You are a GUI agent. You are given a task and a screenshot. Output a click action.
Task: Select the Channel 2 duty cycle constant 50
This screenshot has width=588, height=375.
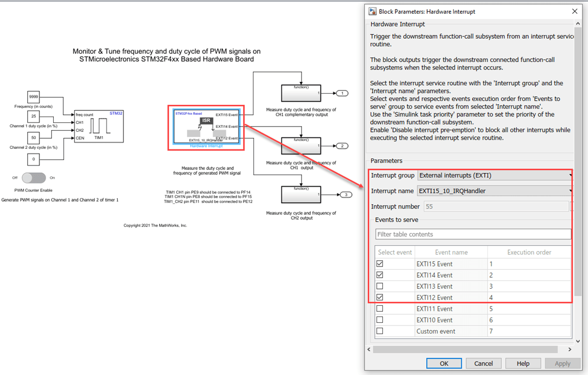(34, 138)
